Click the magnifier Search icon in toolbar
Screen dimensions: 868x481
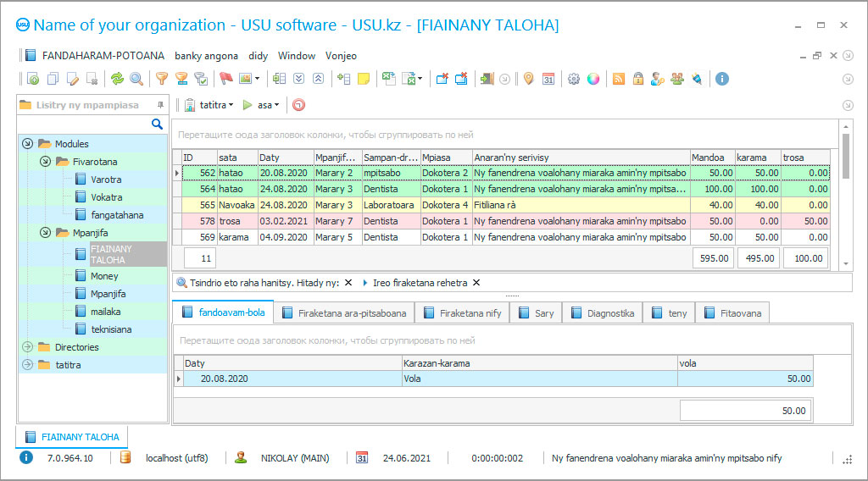[136, 79]
